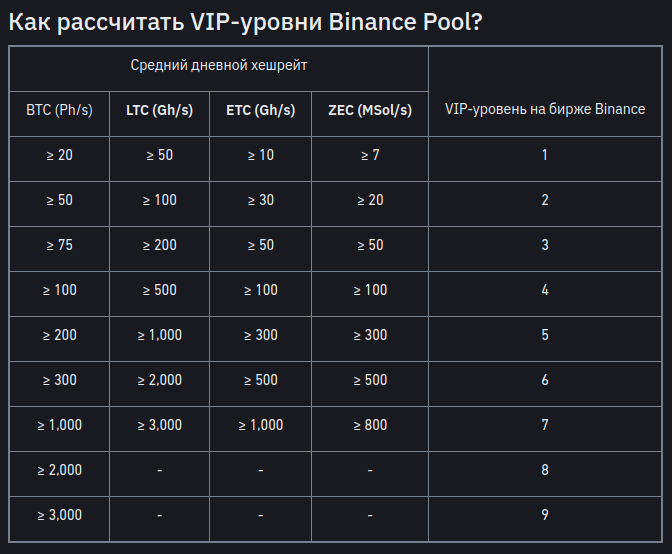The height and width of the screenshot is (554, 672).
Task: Click VIP level 9 cell
Action: pos(544,515)
